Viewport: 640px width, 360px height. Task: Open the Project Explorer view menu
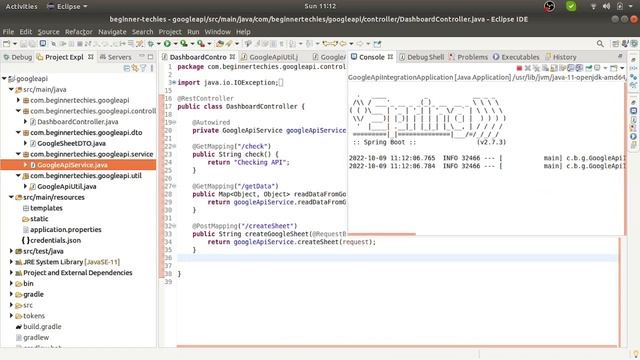[x=152, y=68]
